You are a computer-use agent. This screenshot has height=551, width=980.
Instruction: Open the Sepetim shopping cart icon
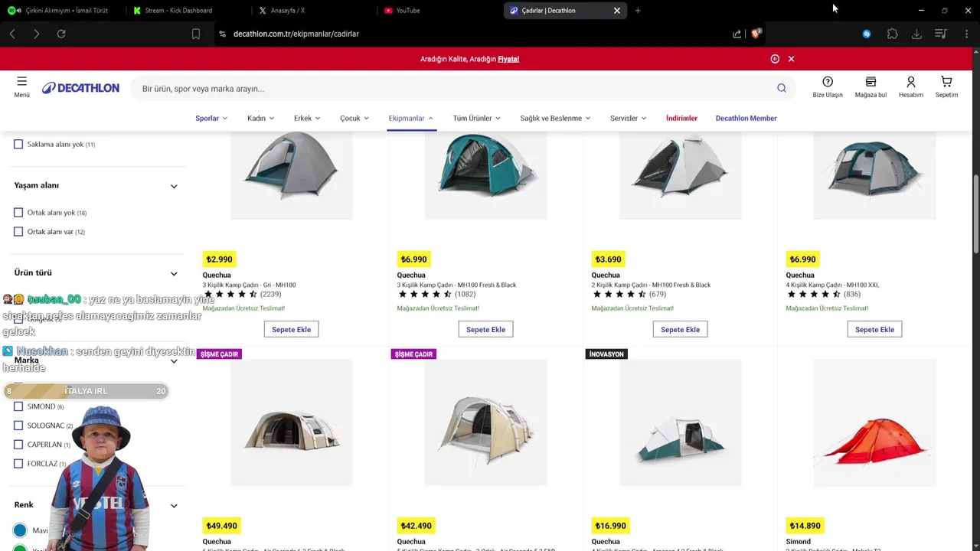[x=946, y=83]
